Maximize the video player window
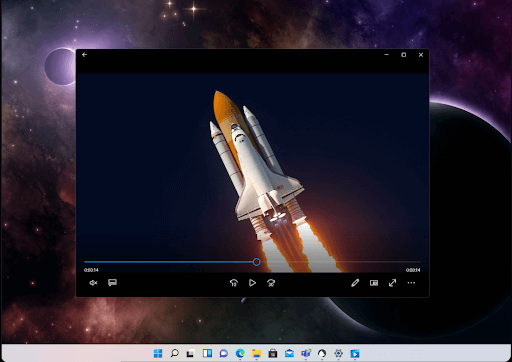Viewport: 512px width, 362px height. [x=404, y=55]
